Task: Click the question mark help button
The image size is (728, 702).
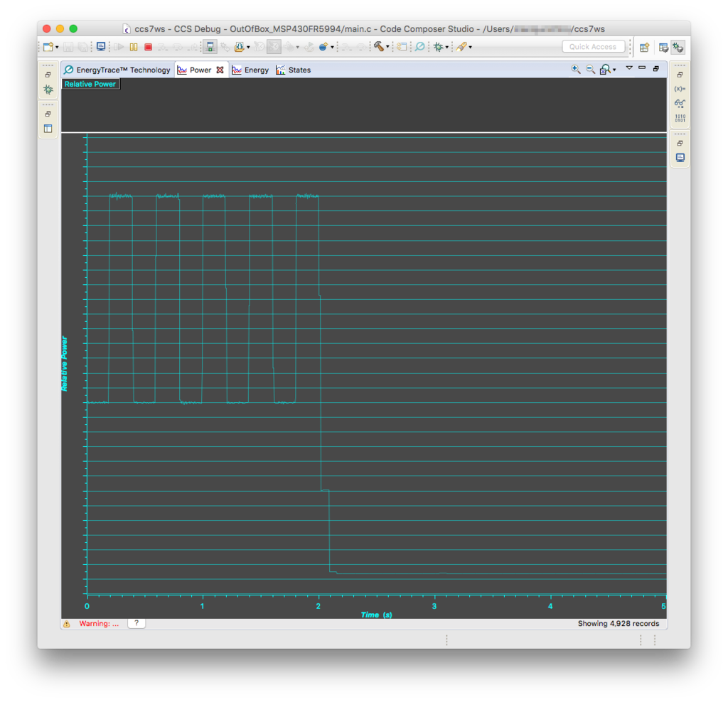Action: (136, 623)
